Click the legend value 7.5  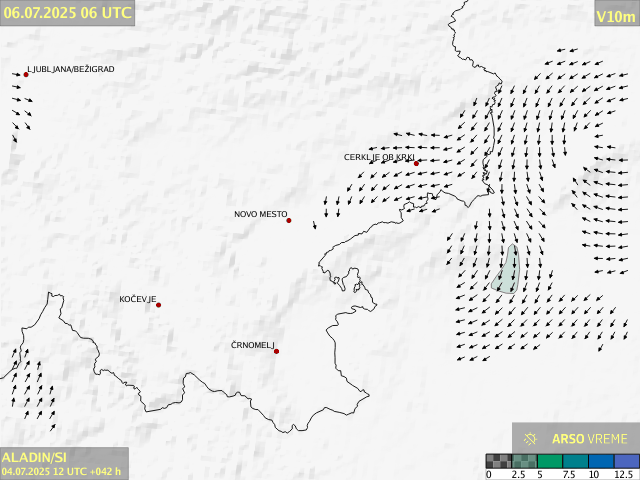(569, 474)
